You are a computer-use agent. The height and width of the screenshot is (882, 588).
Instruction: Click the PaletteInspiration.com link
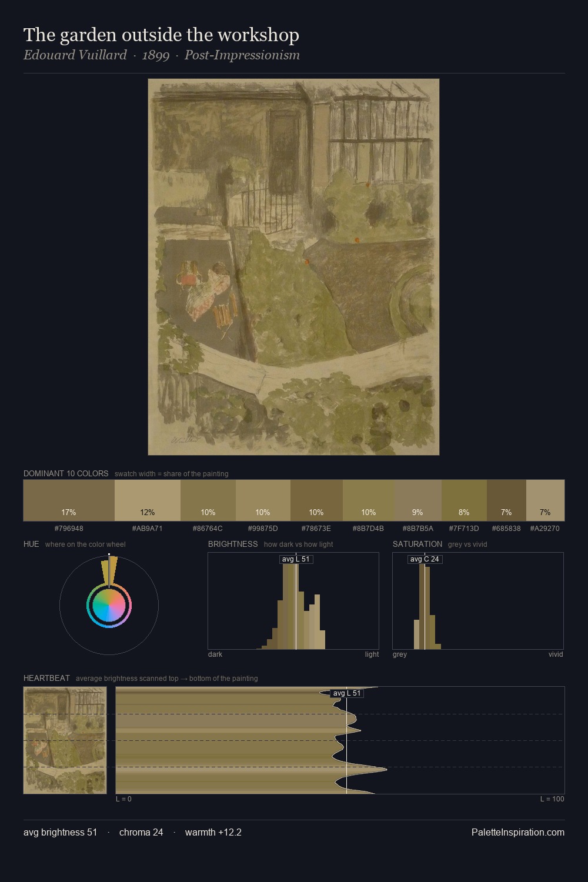tap(518, 832)
